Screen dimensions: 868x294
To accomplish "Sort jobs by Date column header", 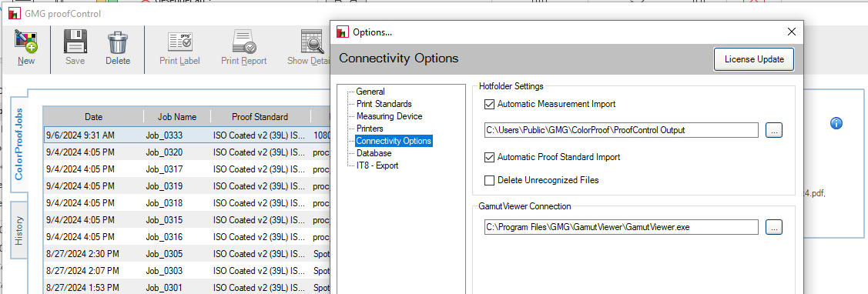I will (93, 117).
